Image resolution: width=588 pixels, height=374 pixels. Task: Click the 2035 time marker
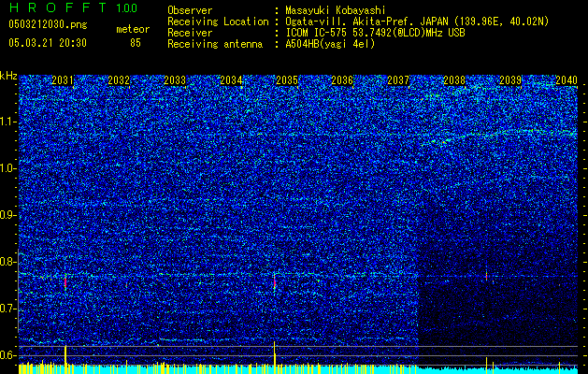pos(286,80)
